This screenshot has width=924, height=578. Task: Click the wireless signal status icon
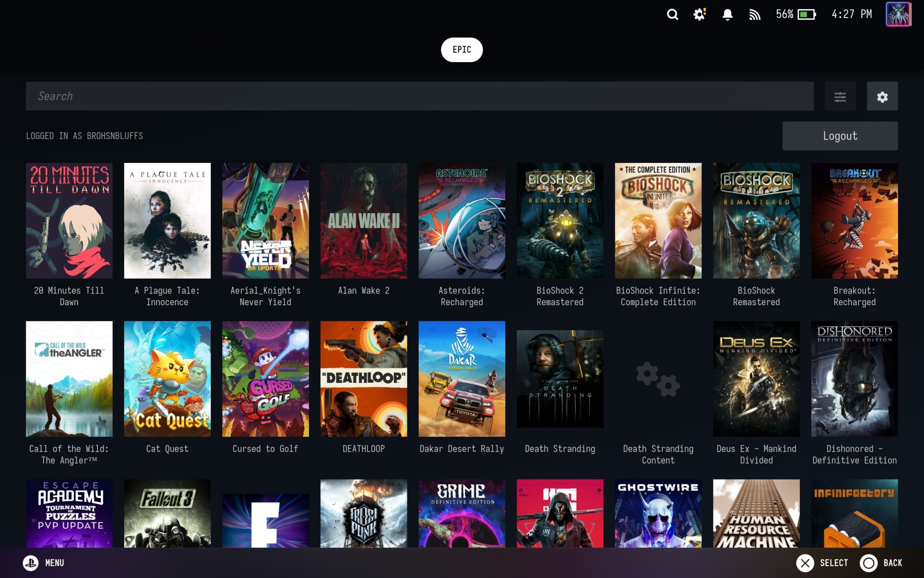click(755, 14)
